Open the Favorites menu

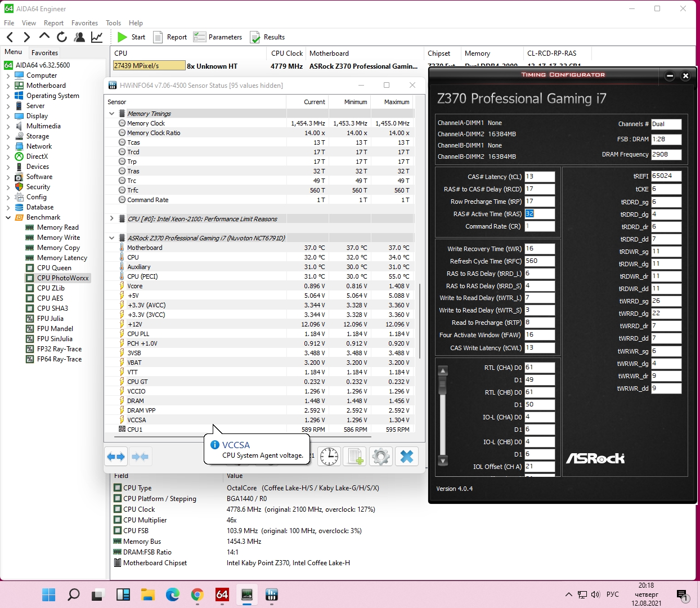coord(84,23)
